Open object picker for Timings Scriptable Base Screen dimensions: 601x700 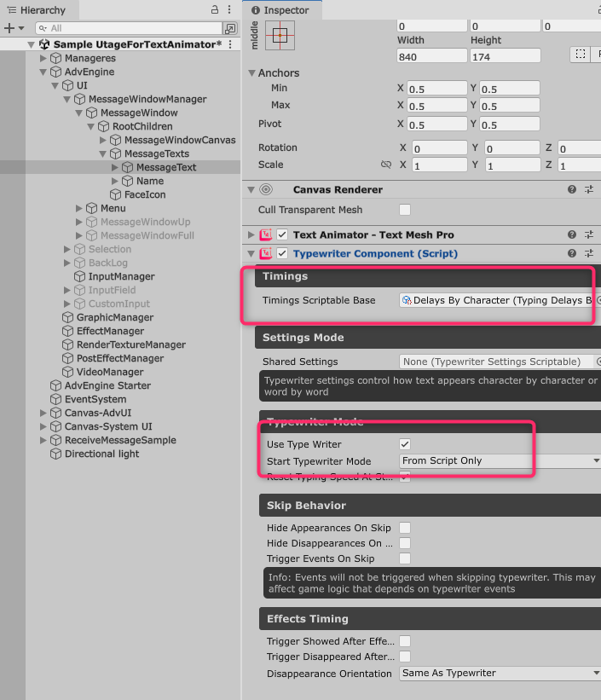pos(598,301)
